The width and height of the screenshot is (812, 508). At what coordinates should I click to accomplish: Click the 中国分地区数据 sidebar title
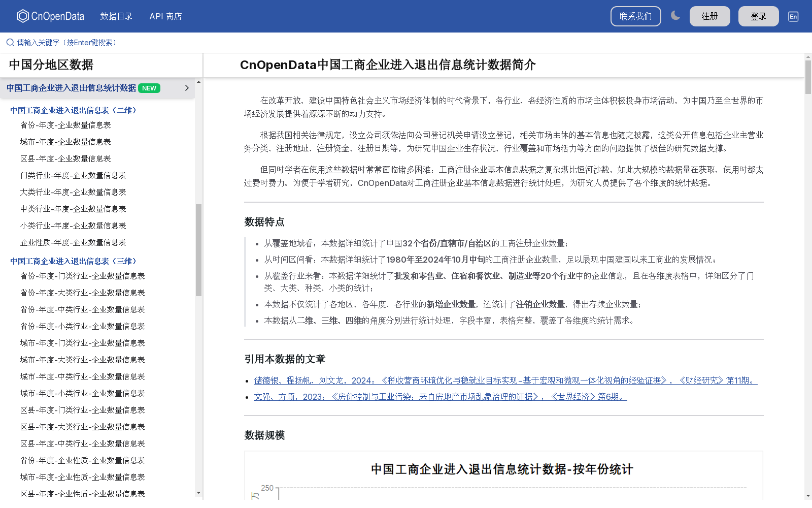point(51,65)
